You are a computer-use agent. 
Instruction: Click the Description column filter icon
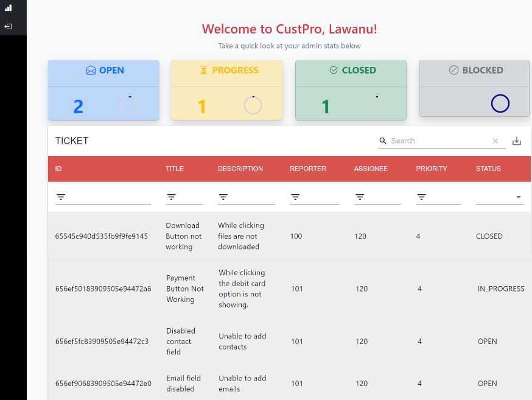(x=223, y=197)
